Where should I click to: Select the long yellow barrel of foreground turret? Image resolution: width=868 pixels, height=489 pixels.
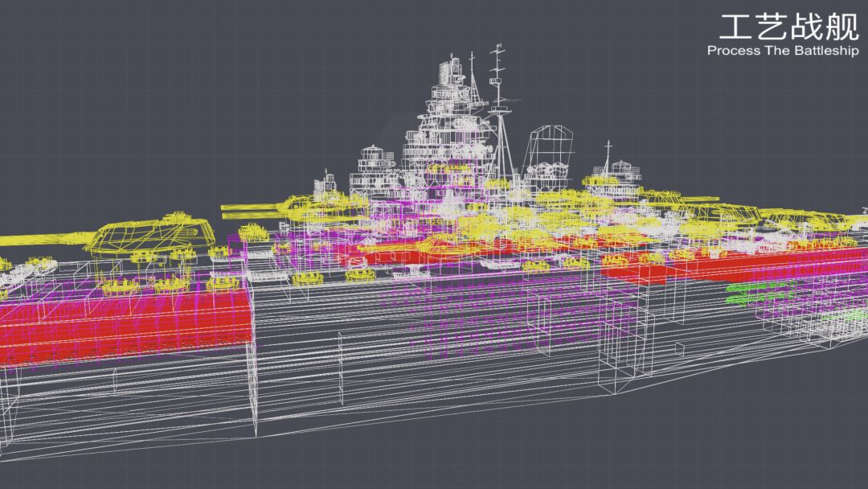(x=47, y=239)
